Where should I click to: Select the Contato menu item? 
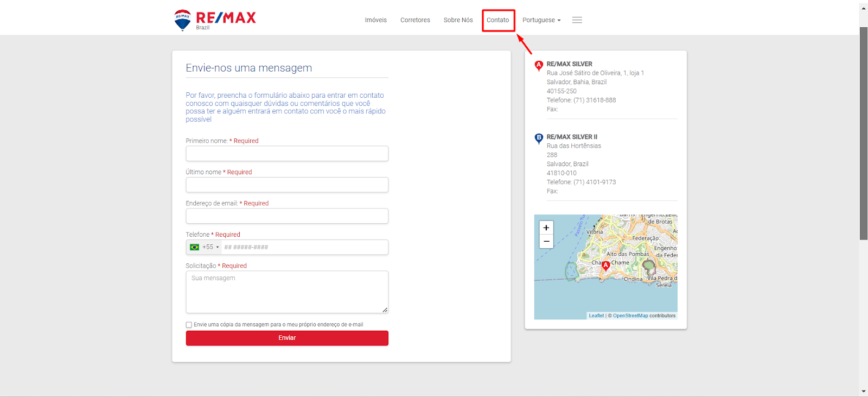pyautogui.click(x=498, y=20)
